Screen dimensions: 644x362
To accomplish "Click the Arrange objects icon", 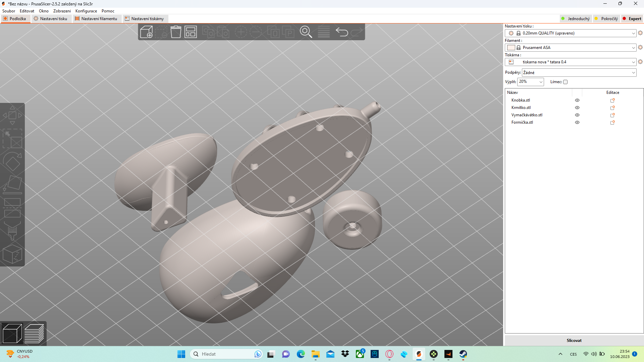I will pyautogui.click(x=191, y=32).
